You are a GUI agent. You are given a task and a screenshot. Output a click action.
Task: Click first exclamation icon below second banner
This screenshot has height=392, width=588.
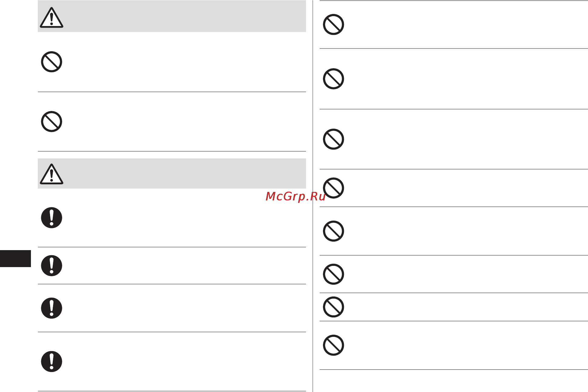point(52,218)
